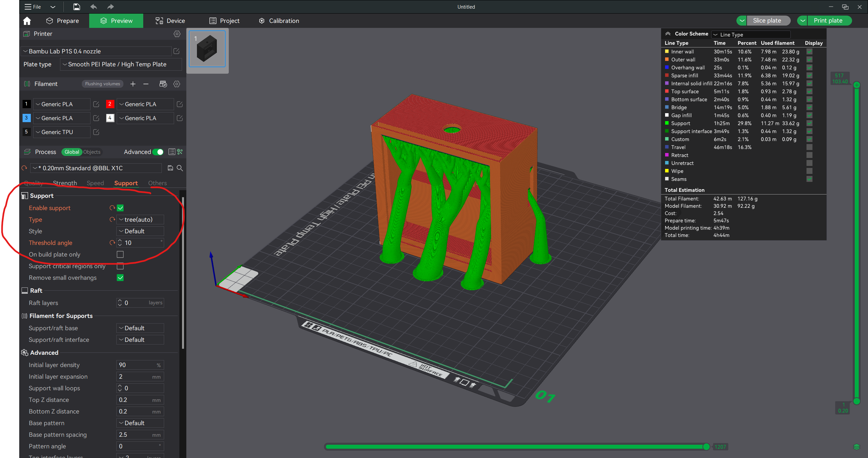Viewport: 868px width, 458px height.
Task: Check the On build plate only box
Action: click(120, 255)
